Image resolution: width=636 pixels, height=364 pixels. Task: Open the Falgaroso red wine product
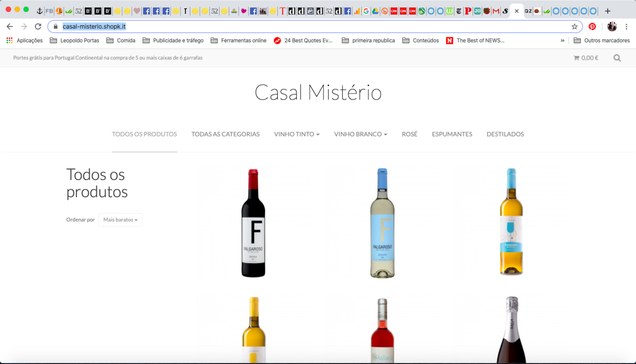tap(253, 223)
